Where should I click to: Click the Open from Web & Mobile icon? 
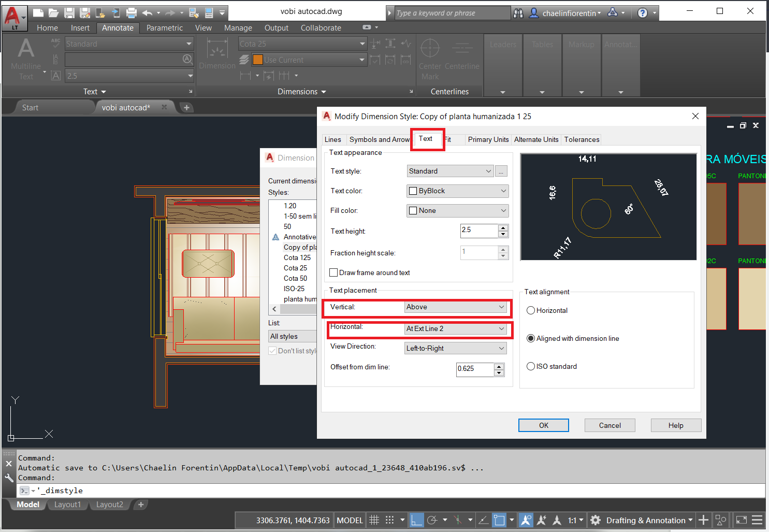pos(100,13)
